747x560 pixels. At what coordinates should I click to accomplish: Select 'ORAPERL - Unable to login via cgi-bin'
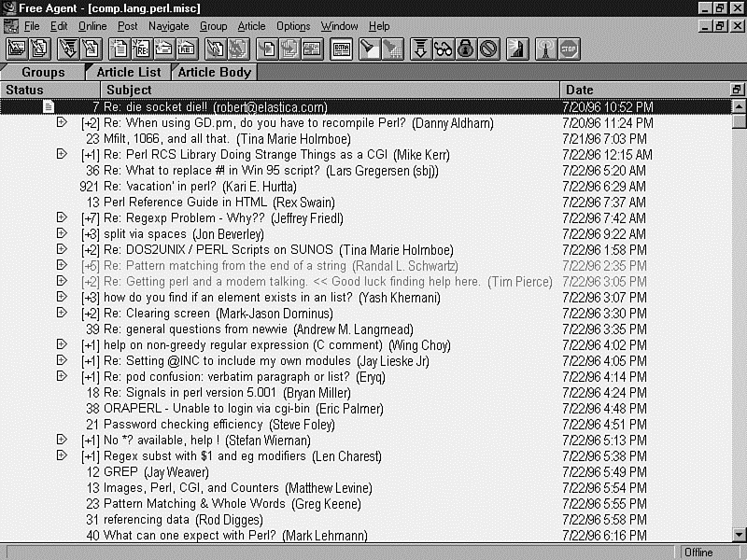click(366, 408)
